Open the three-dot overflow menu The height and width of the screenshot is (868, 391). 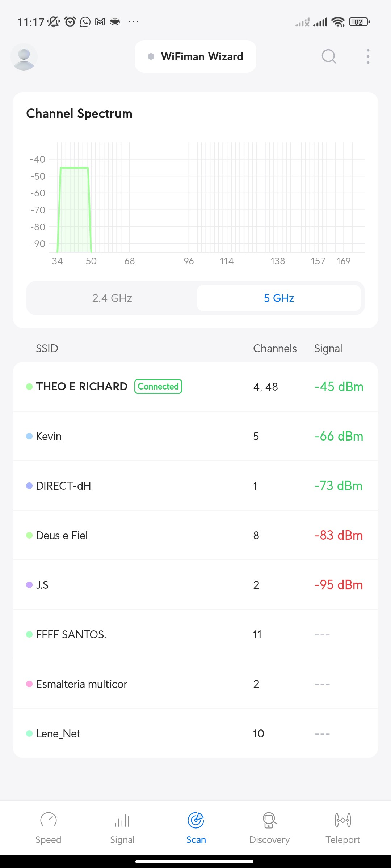point(368,57)
